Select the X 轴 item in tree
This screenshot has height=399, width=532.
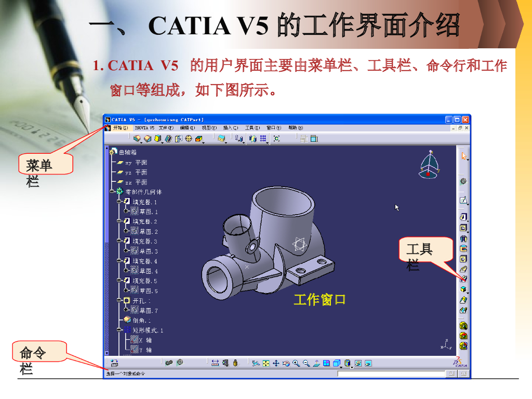tap(141, 340)
